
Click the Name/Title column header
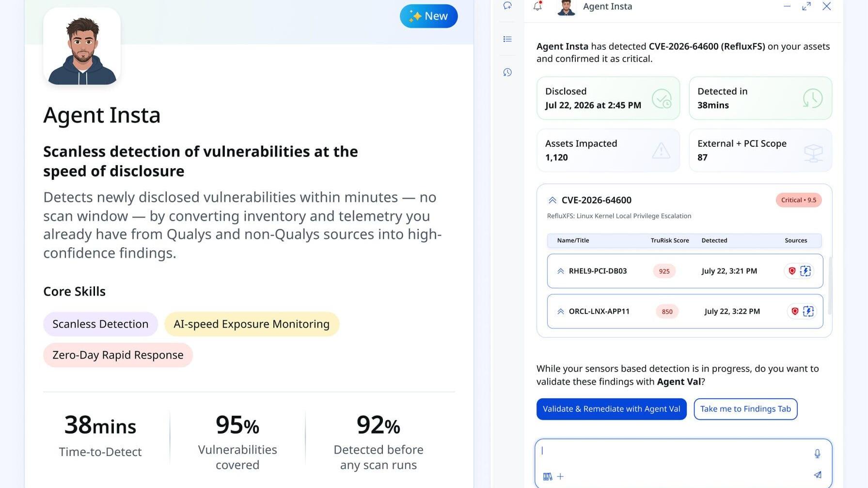point(573,240)
